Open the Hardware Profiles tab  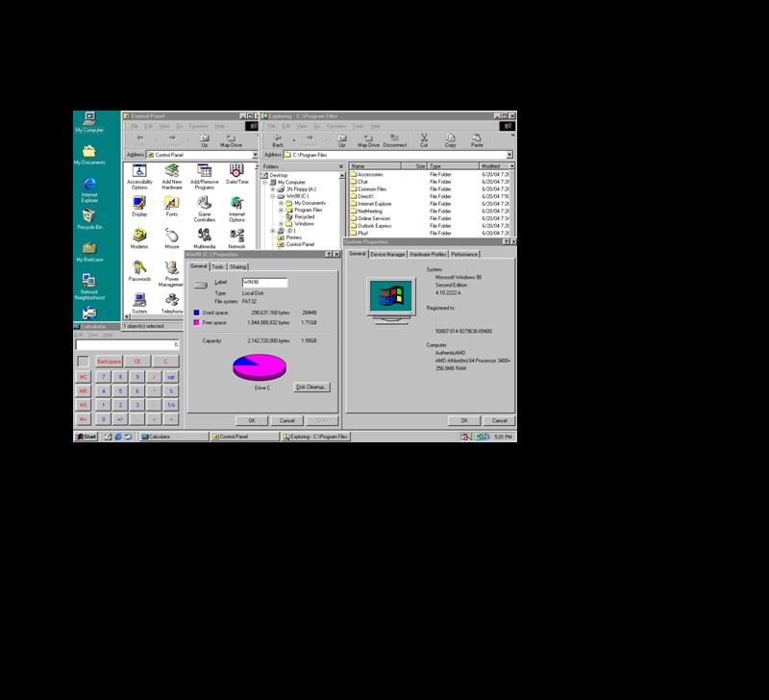click(x=428, y=254)
